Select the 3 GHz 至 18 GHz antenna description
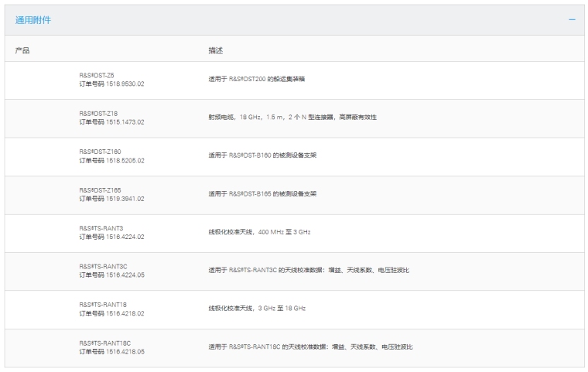Viewport: 588px width, 372px height. [257, 309]
